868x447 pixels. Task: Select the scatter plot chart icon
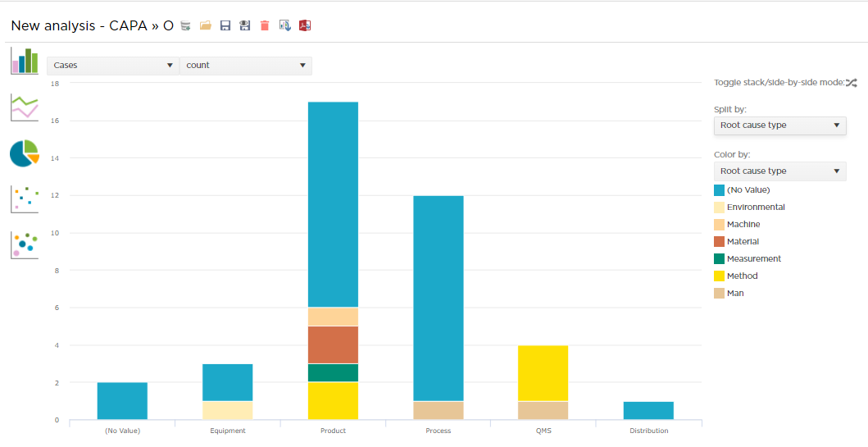(x=25, y=198)
